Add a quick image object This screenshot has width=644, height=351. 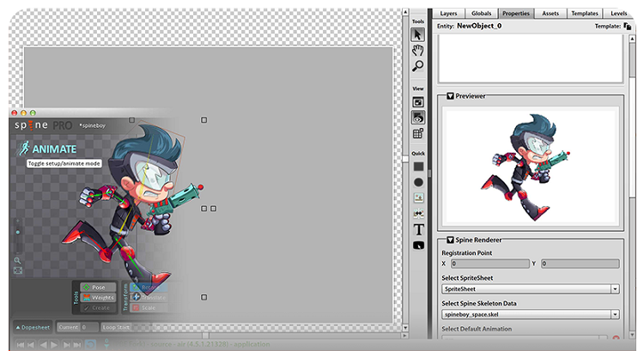[x=418, y=198]
